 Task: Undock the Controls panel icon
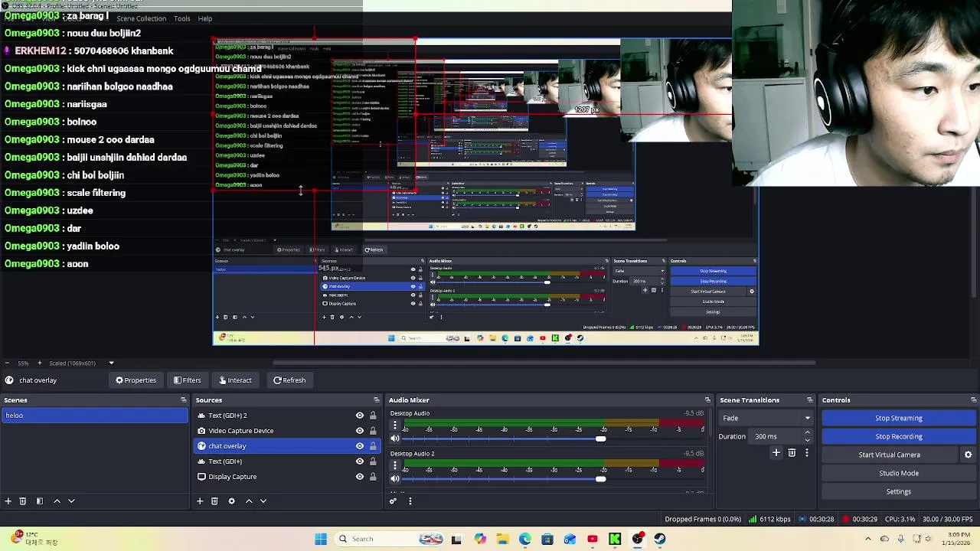[973, 400]
